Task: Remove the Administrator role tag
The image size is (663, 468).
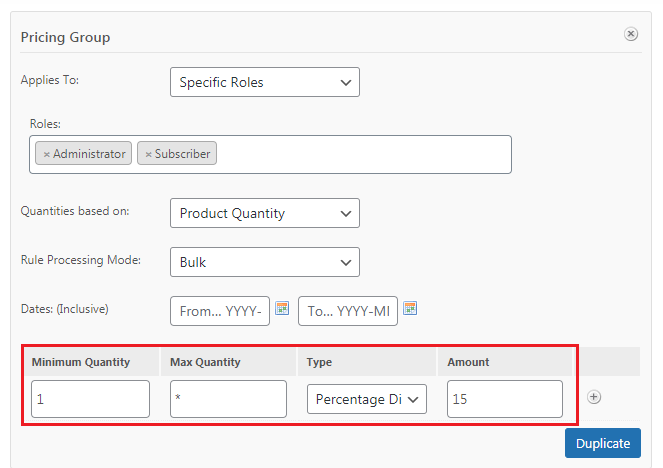Action: tap(47, 154)
